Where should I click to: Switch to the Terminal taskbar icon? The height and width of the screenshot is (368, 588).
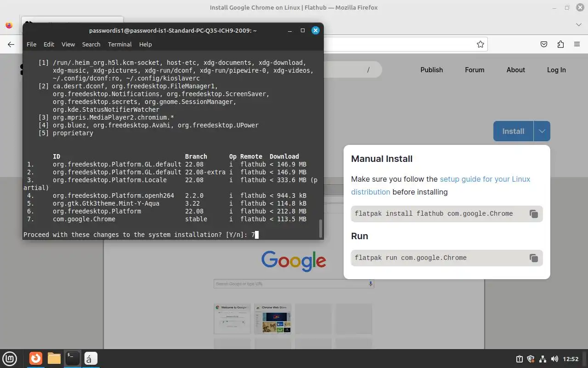pos(72,358)
